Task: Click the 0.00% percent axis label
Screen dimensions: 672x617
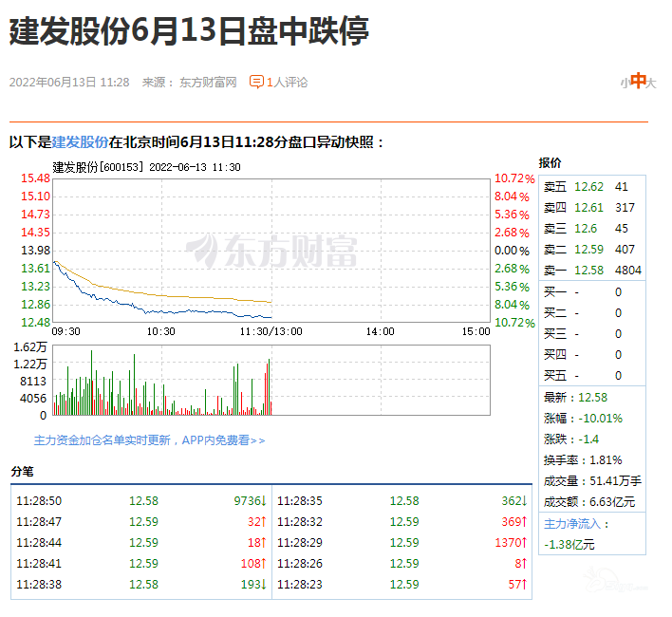Action: tap(512, 251)
